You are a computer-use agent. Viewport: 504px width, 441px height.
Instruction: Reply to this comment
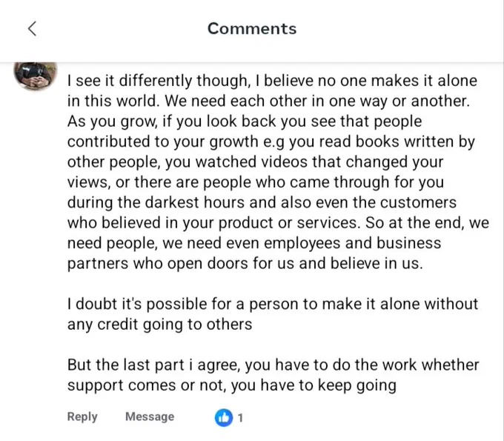tap(82, 417)
